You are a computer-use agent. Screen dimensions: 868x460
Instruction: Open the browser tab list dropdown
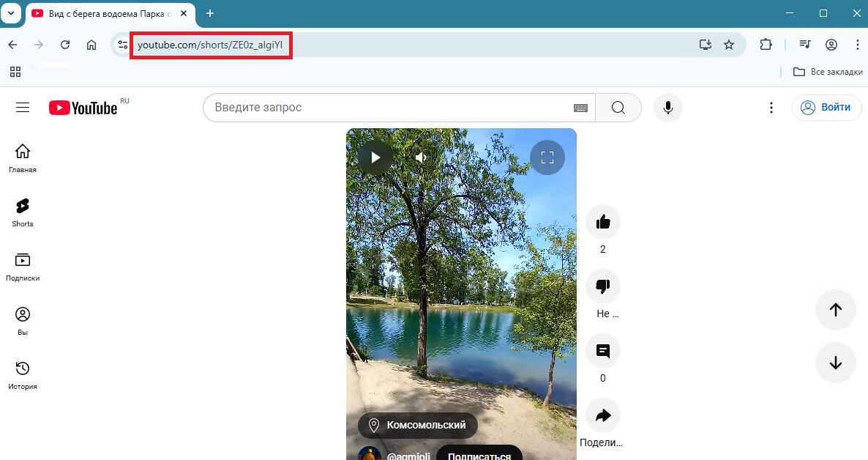coord(11,13)
